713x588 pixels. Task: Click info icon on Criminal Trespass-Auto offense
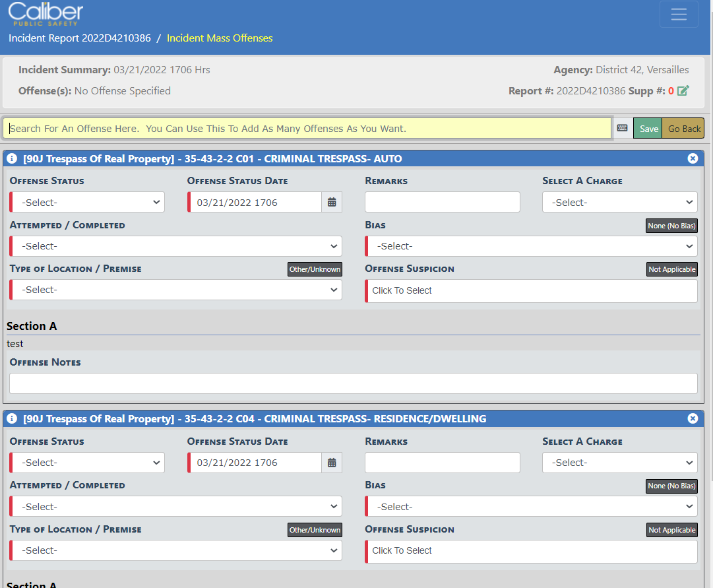pyautogui.click(x=12, y=159)
